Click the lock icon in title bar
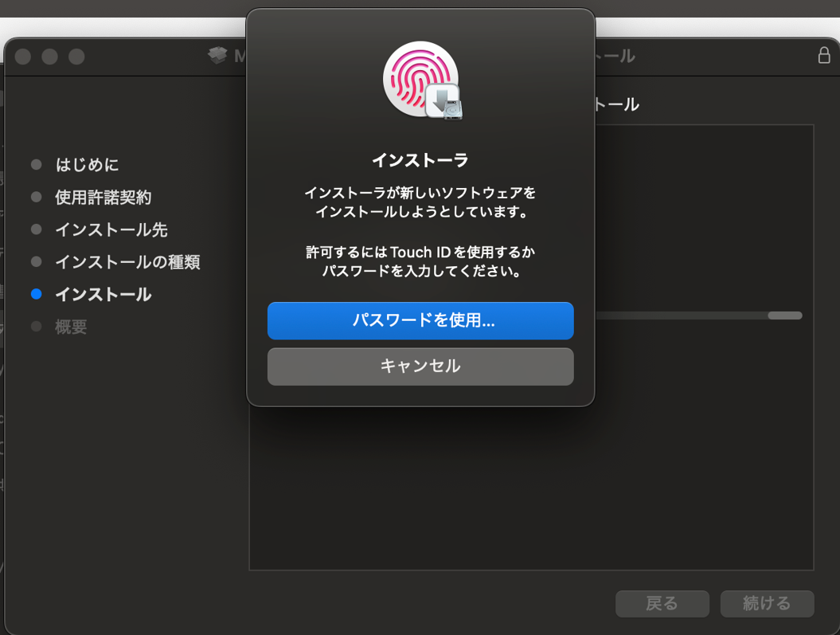840x635 pixels. [824, 55]
